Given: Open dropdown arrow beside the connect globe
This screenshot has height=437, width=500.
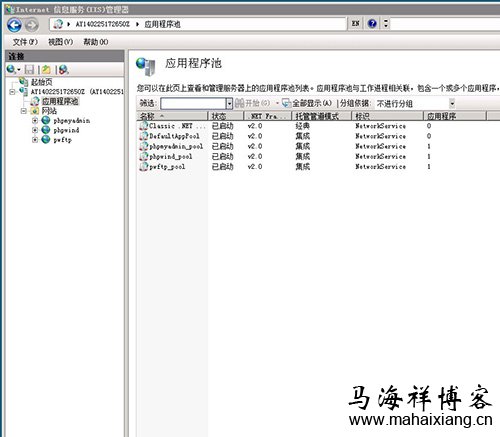Looking at the screenshot, I should pos(19,70).
